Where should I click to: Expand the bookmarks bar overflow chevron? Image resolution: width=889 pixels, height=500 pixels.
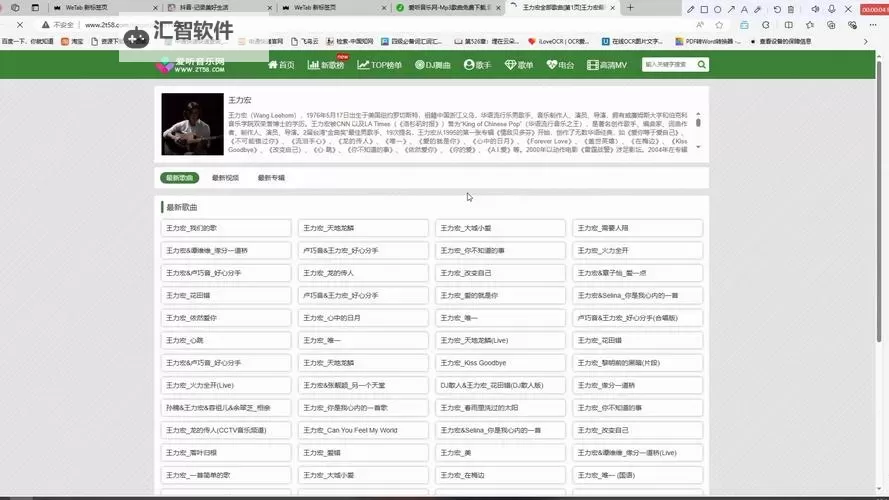click(x=866, y=41)
